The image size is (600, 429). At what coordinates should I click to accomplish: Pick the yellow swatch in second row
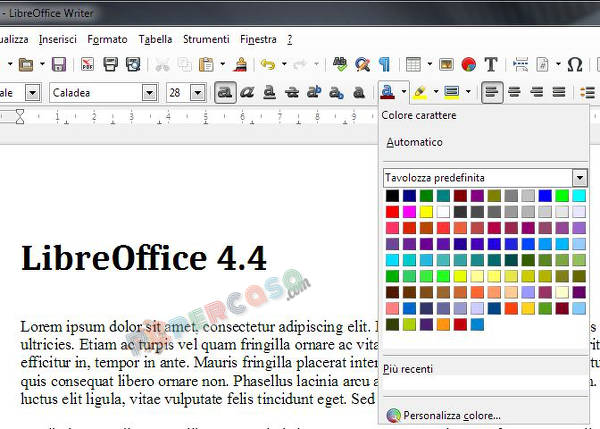[426, 212]
